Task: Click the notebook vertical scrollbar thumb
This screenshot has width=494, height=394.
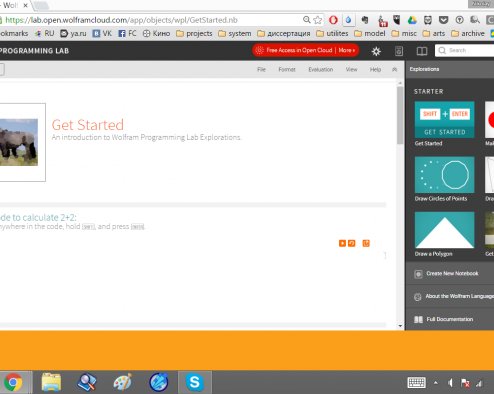Action: 400,115
